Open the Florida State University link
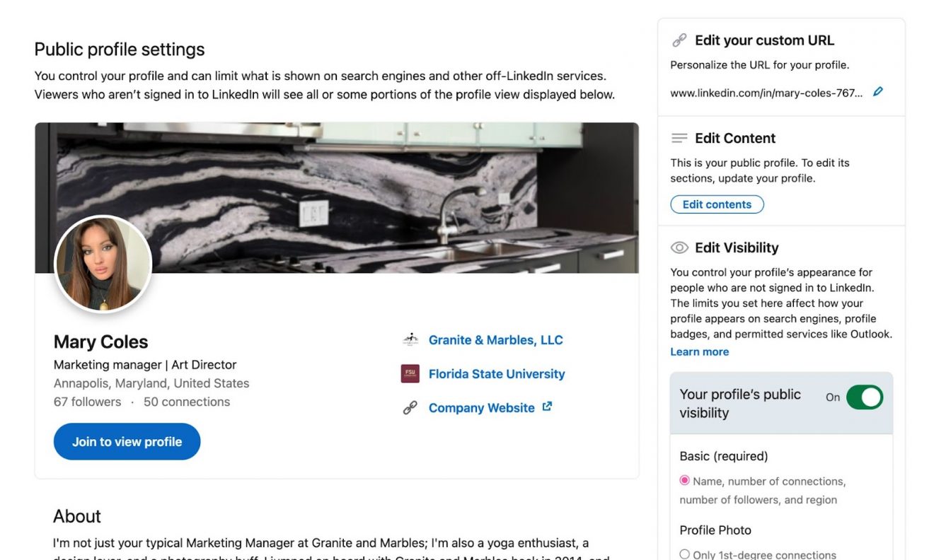This screenshot has width=934, height=560. (497, 373)
